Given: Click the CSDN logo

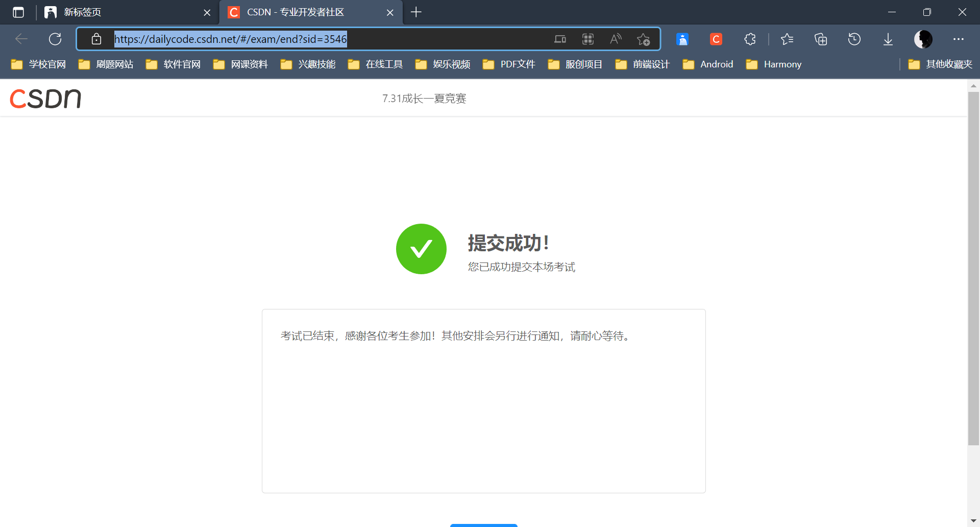Looking at the screenshot, I should click(x=45, y=98).
